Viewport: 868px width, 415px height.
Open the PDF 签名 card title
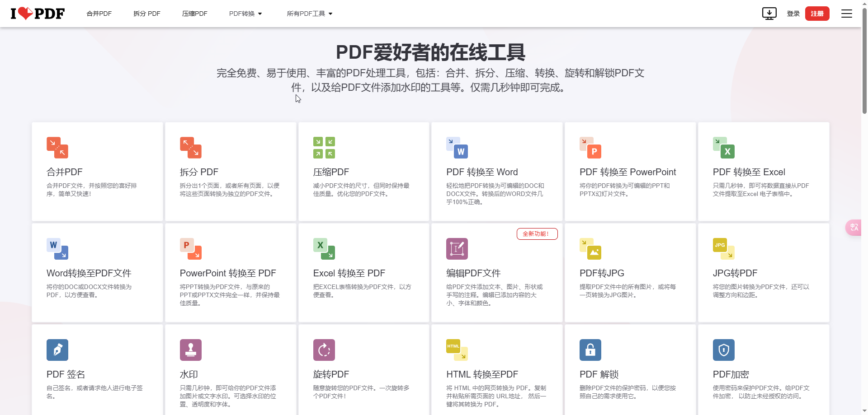point(66,374)
